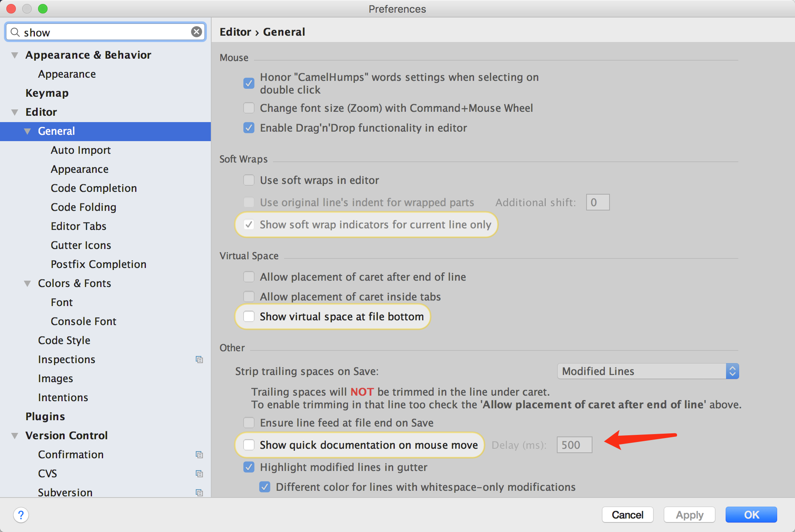Click the Apply button
This screenshot has width=795, height=532.
point(690,515)
